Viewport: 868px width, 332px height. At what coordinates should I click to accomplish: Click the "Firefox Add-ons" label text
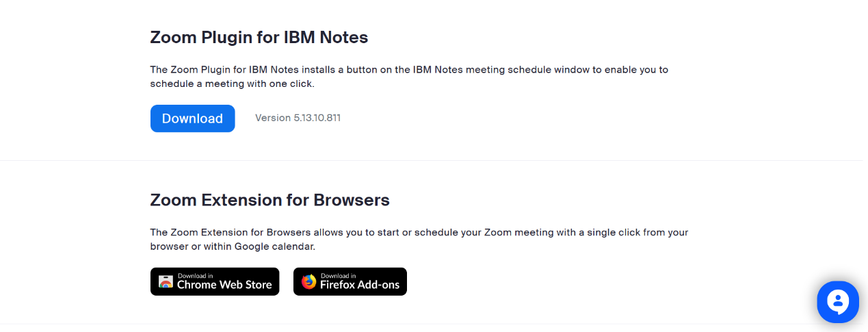pyautogui.click(x=360, y=285)
